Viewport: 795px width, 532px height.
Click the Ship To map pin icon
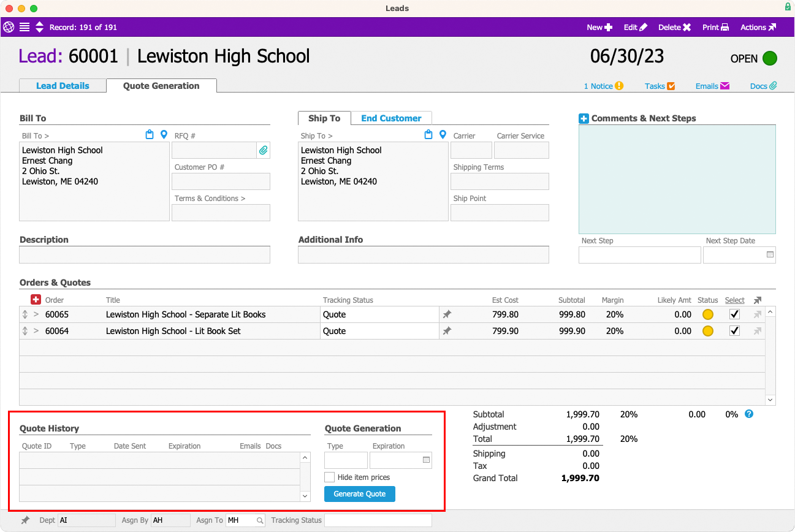pyautogui.click(x=443, y=135)
